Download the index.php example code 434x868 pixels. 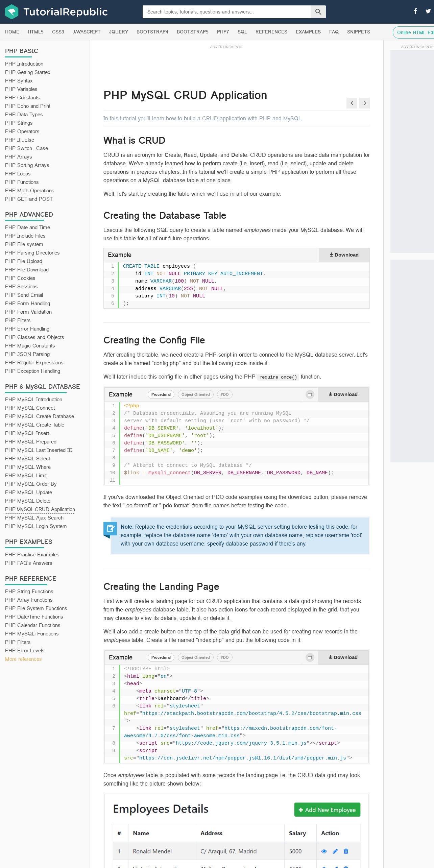click(x=343, y=657)
